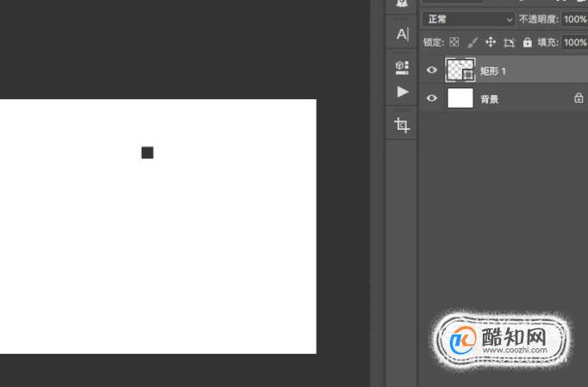Click the 矩形 1 layer name
This screenshot has width=588, height=387.
pos(493,71)
